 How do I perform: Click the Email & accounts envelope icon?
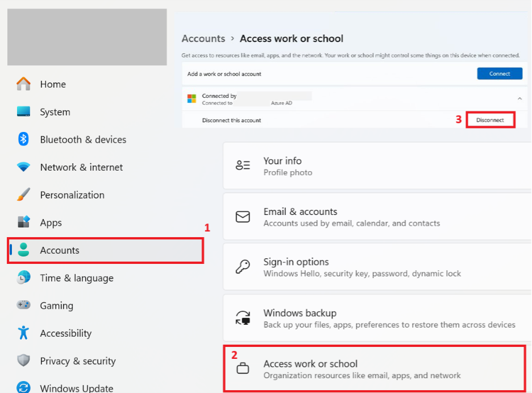pyautogui.click(x=243, y=217)
